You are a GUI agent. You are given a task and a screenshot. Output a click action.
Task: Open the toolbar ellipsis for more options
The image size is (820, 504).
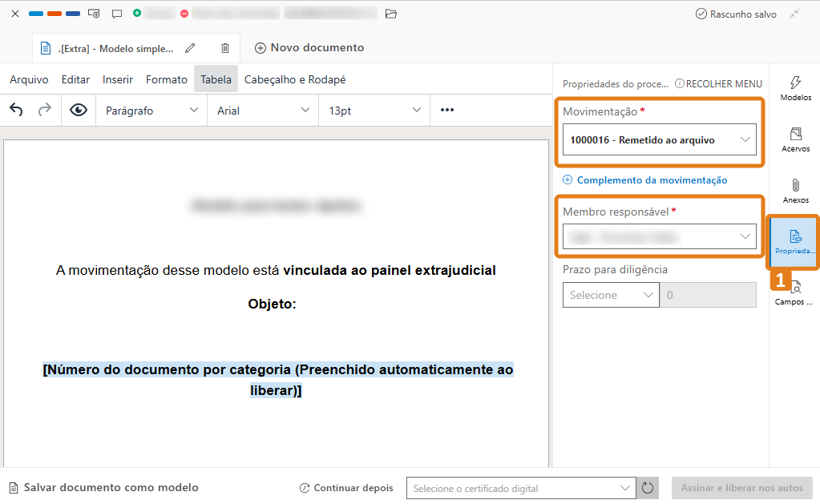click(446, 110)
